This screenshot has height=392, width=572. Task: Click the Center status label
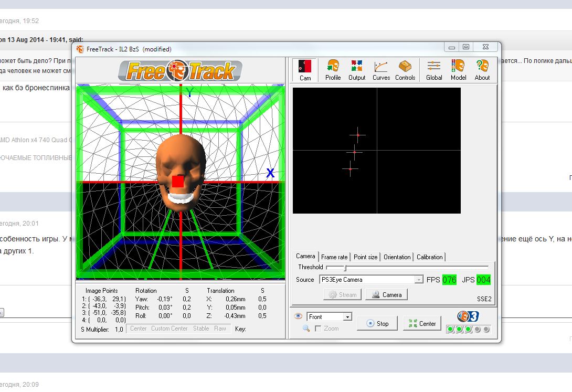[x=138, y=329]
